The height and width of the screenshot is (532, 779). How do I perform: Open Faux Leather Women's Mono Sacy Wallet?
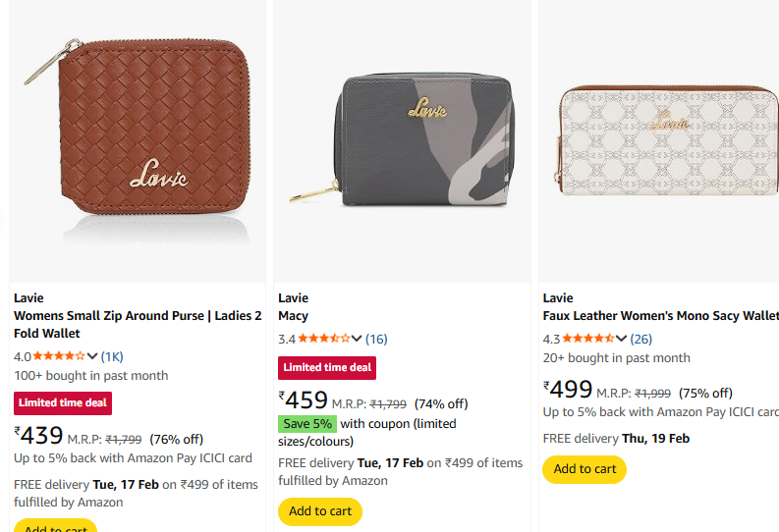pos(660,316)
